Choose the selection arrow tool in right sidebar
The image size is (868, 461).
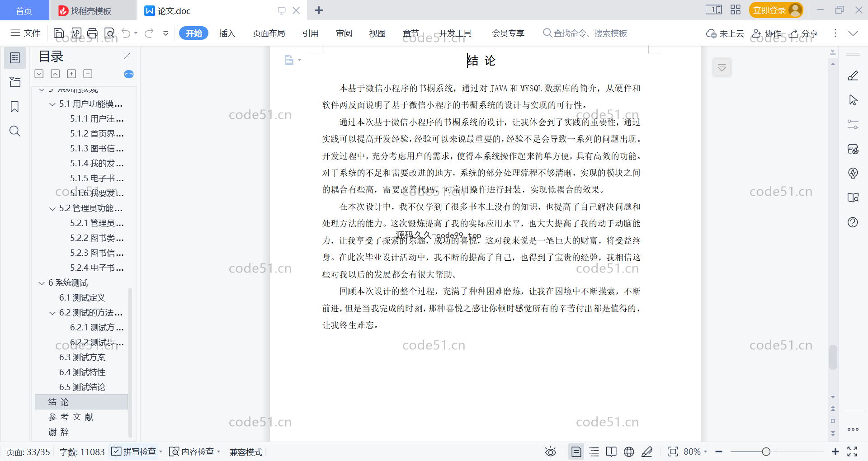click(x=853, y=100)
